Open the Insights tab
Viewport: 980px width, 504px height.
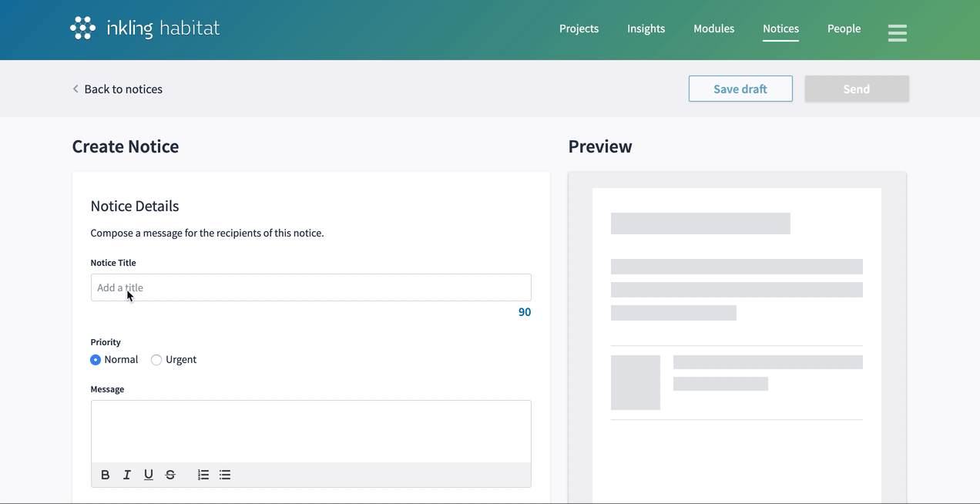(646, 29)
